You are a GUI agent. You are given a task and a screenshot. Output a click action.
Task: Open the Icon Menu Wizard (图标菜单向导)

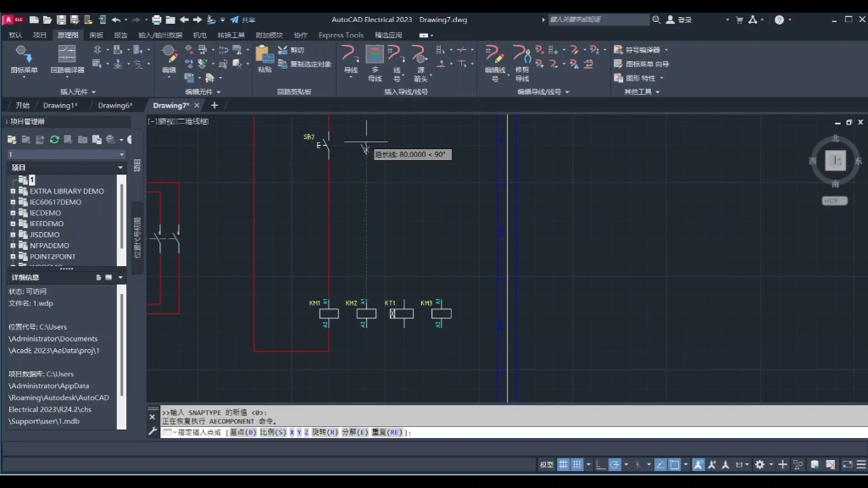click(x=641, y=64)
